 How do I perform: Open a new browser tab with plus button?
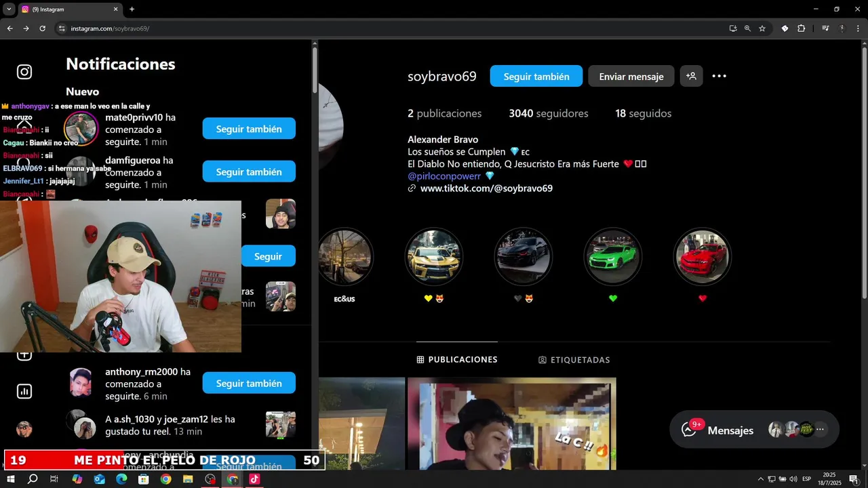tap(132, 9)
